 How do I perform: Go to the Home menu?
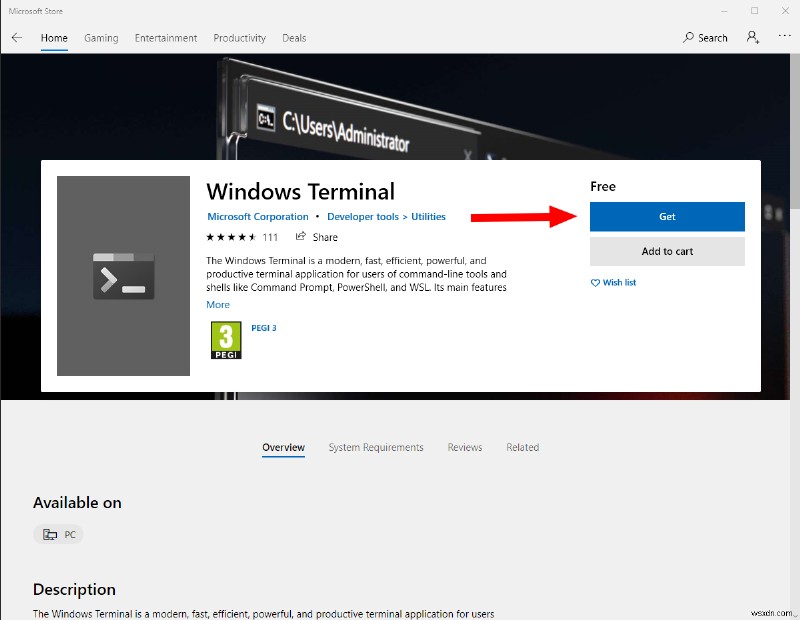[x=54, y=37]
